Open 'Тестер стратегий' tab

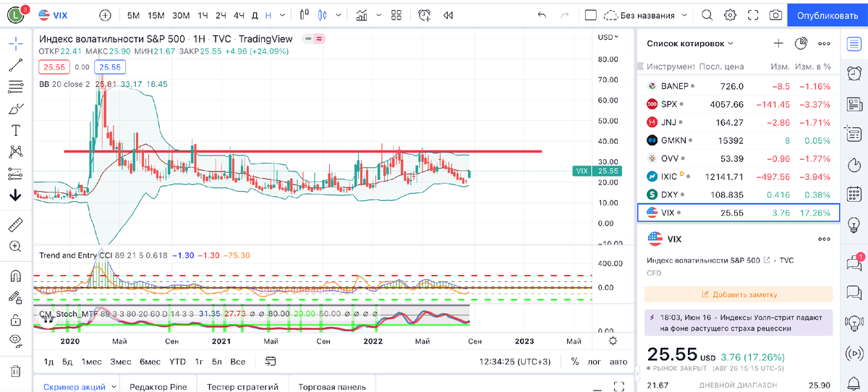click(x=242, y=387)
